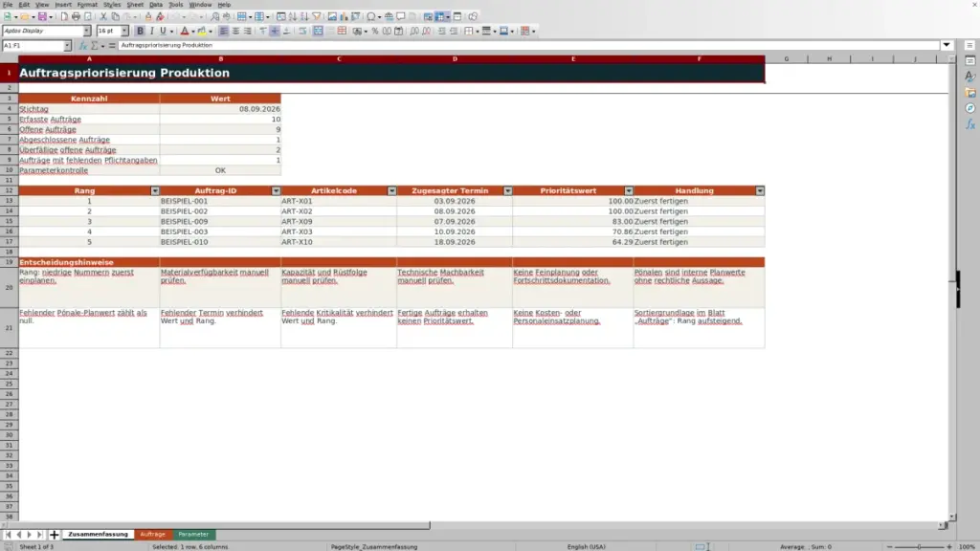Viewport: 980px width, 551px height.
Task: Click the Formula equals button
Action: point(112,46)
